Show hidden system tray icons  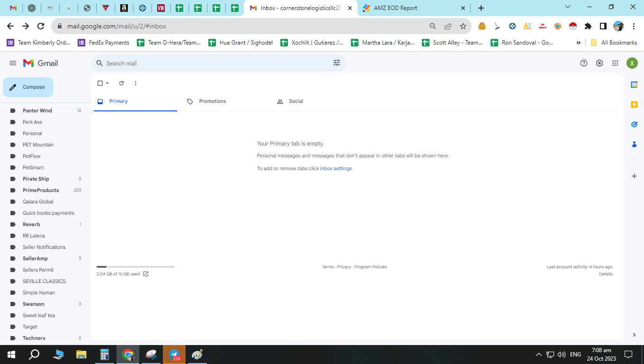click(x=538, y=355)
